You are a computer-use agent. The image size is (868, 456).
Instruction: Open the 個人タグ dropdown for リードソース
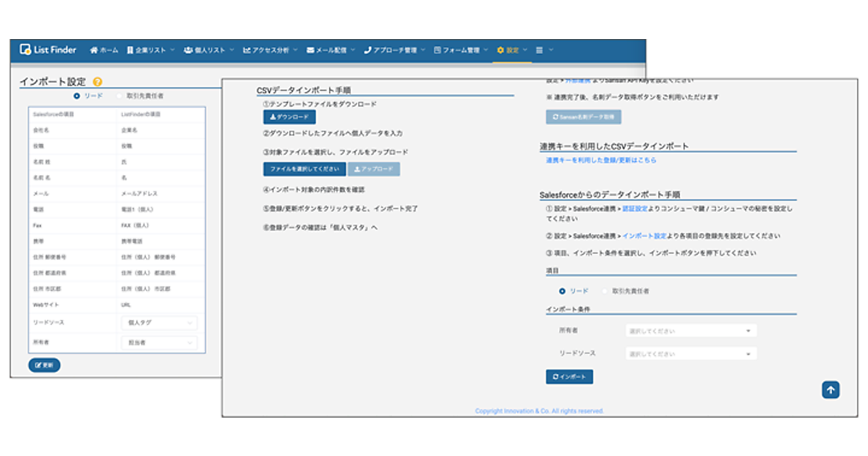pyautogui.click(x=159, y=322)
